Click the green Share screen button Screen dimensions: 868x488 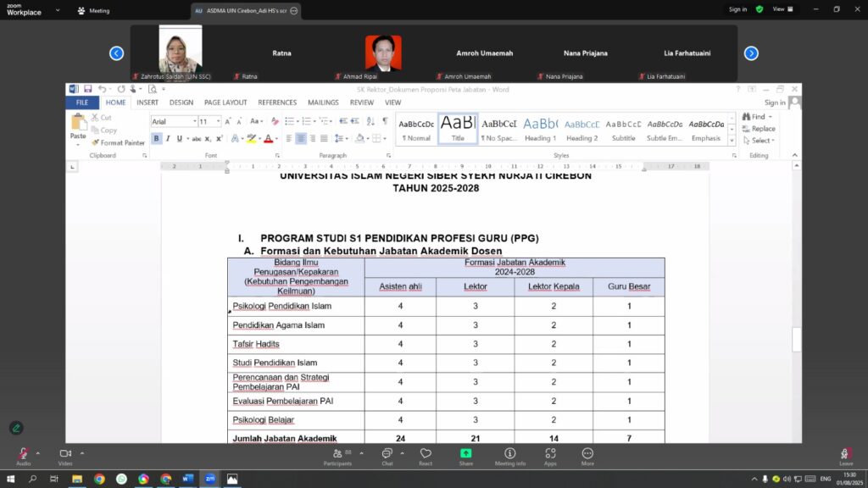pos(466,457)
